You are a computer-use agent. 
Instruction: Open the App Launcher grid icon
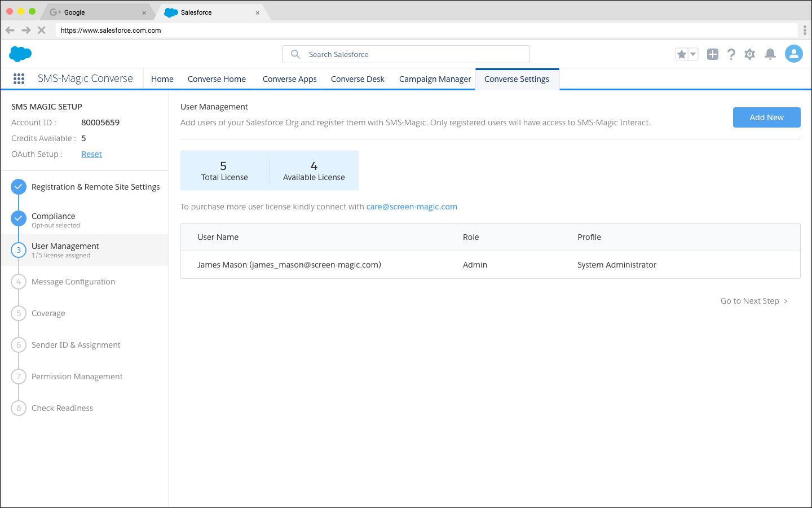coord(19,78)
